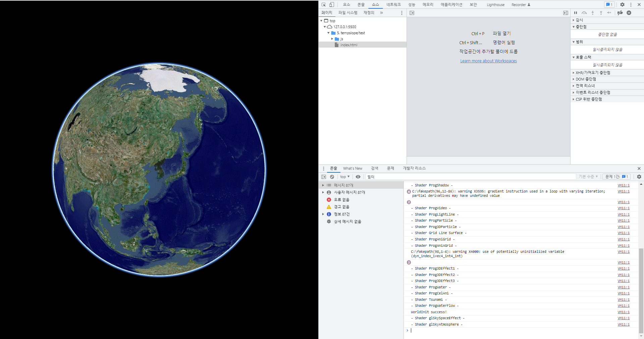Viewport: 644px width, 339px height.
Task: Open the Lighthouse panel
Action: (x=496, y=5)
